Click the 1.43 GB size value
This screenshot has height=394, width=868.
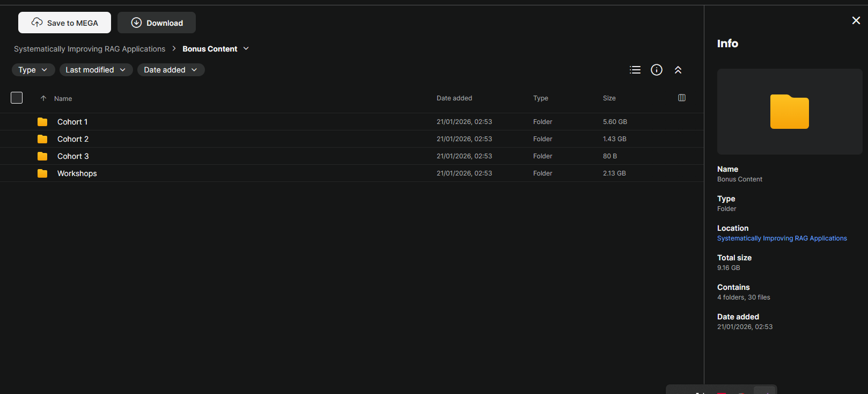(x=615, y=139)
